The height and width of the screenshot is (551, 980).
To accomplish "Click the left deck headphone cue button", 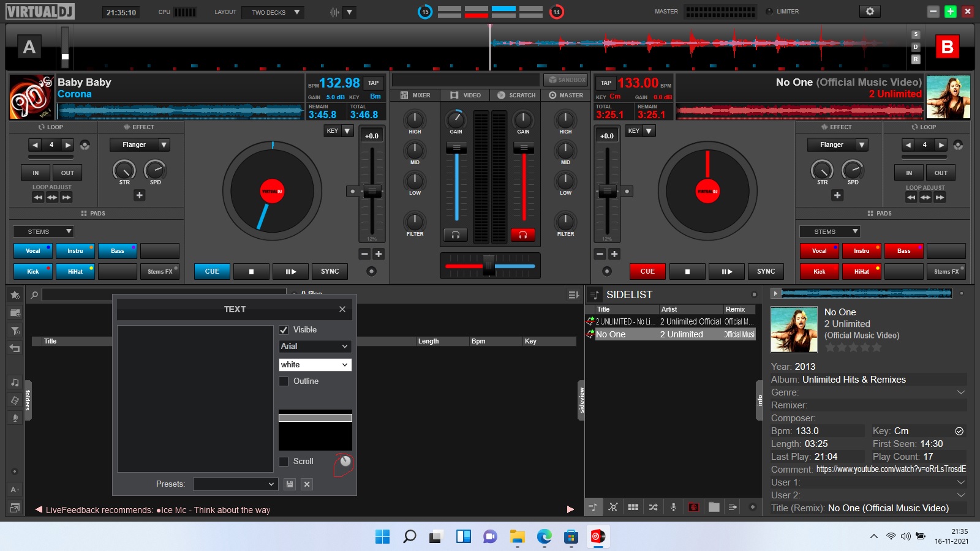I will [456, 235].
